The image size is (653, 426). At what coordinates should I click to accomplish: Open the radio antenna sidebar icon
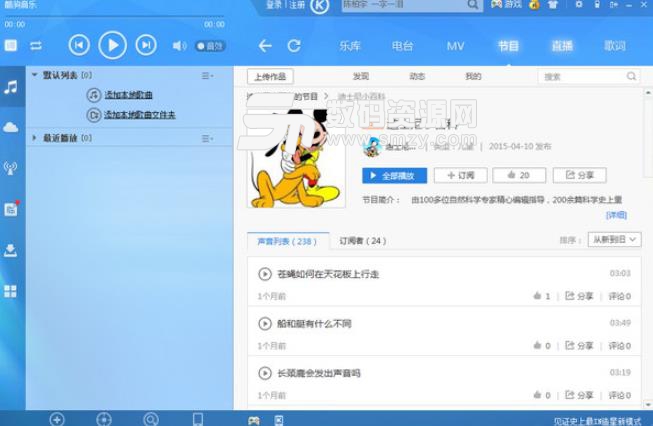pyautogui.click(x=11, y=168)
